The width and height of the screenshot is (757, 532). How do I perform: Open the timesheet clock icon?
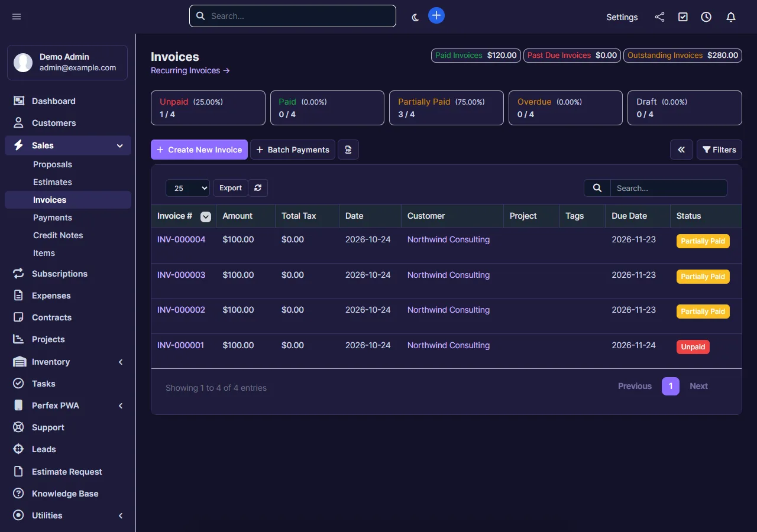point(706,17)
